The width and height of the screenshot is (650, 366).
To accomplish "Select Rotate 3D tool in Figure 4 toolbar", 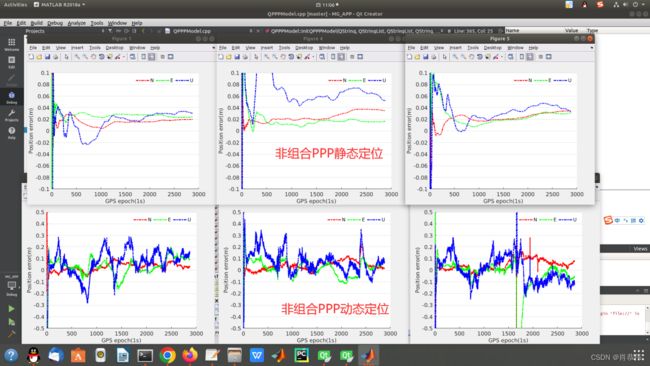I will point(291,57).
